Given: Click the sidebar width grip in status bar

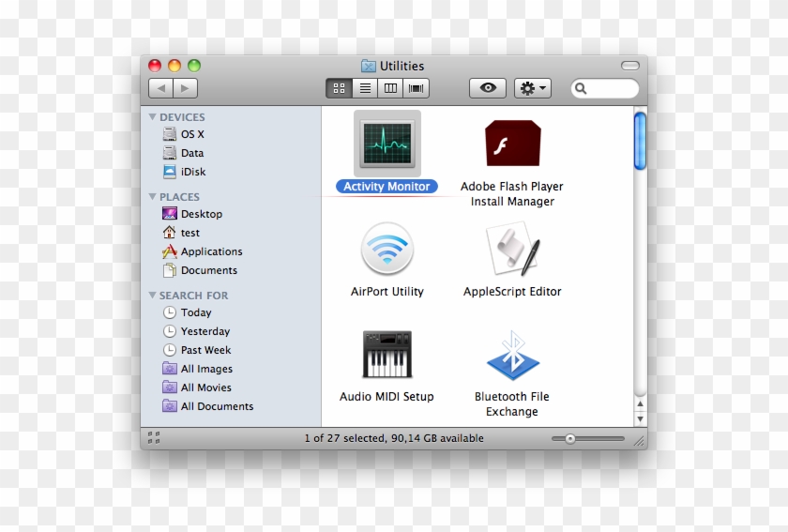Looking at the screenshot, I should tap(154, 438).
